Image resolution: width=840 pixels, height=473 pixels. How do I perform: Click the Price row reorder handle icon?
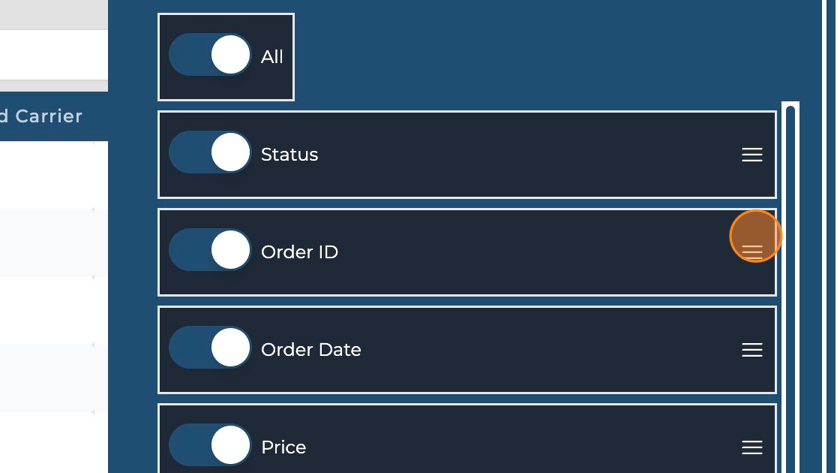(x=752, y=447)
